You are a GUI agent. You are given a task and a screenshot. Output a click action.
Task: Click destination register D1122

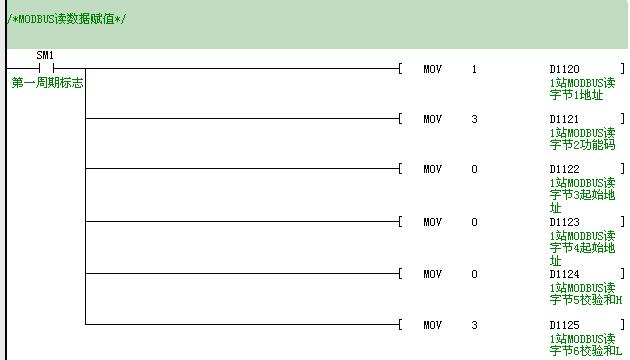(565, 169)
